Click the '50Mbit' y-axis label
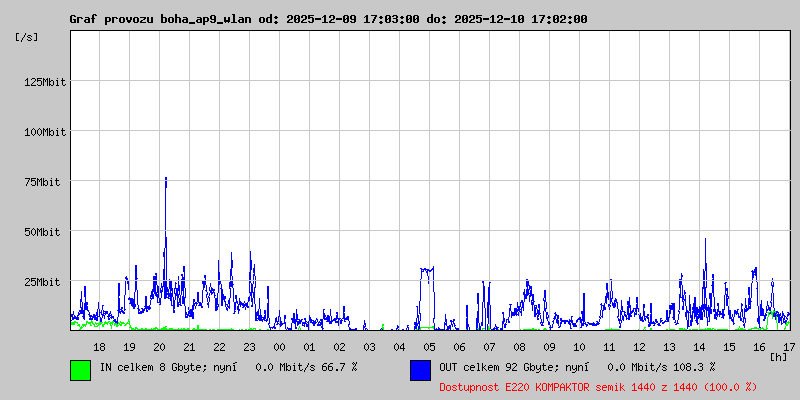The image size is (800, 400). click(x=42, y=232)
